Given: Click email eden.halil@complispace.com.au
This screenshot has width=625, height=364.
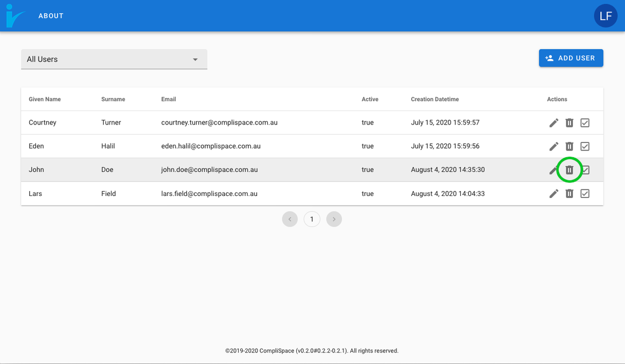Looking at the screenshot, I should [211, 146].
